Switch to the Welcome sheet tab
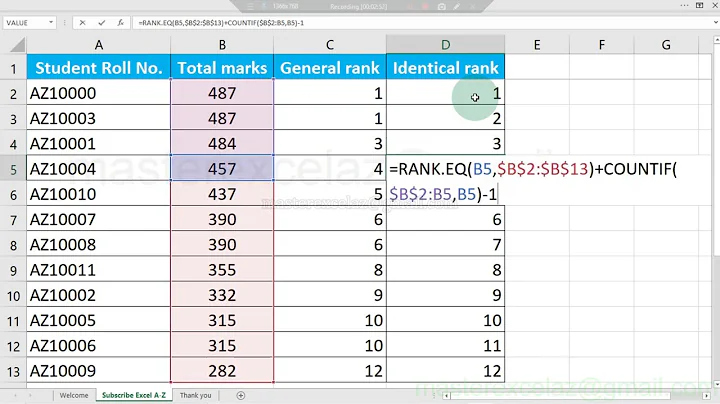The image size is (720, 404). point(73,395)
